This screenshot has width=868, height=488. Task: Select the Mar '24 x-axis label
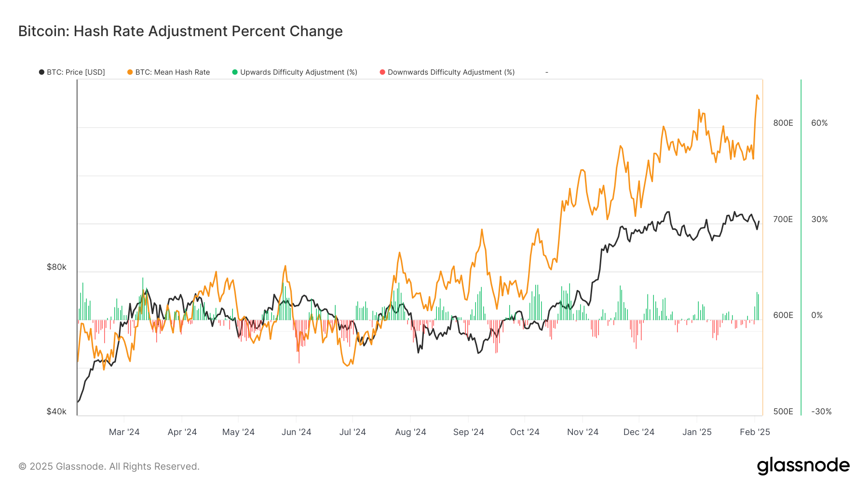(124, 432)
